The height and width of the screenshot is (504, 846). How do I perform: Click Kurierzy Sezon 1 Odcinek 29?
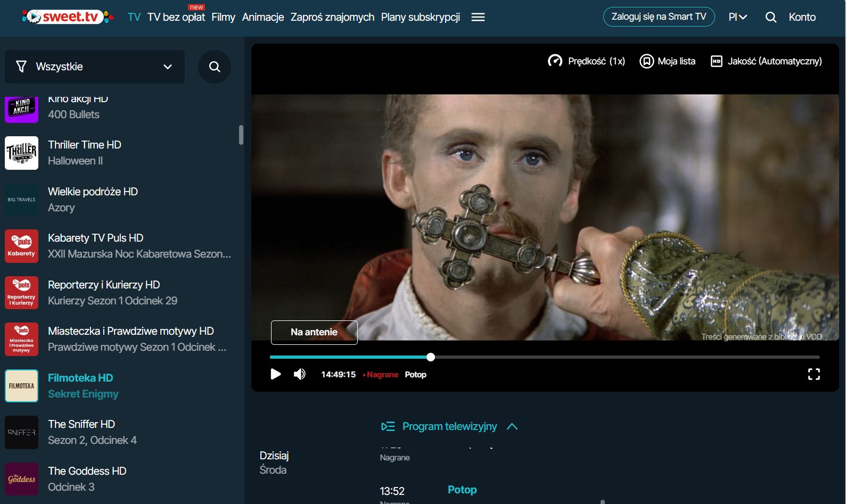[112, 301]
